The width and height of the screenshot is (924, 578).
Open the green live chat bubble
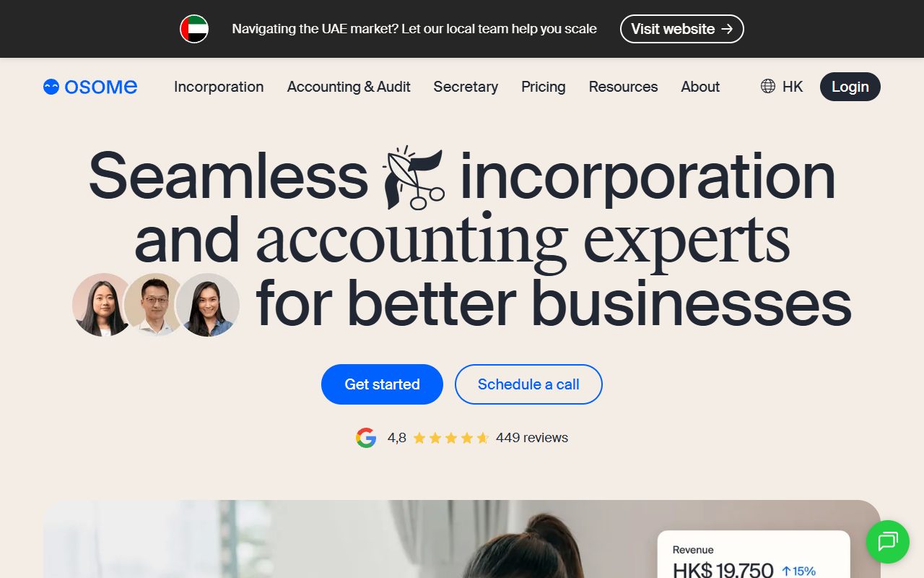(888, 542)
